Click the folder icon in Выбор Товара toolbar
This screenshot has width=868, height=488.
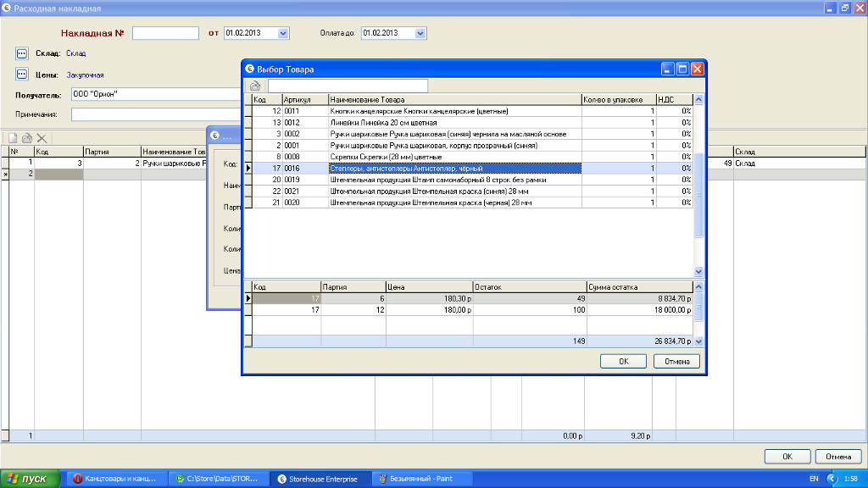click(254, 86)
